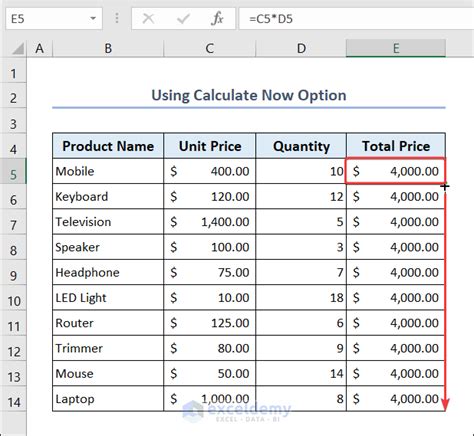The width and height of the screenshot is (474, 436).
Task: Click the Cancel X icon in formula bar
Action: click(148, 19)
